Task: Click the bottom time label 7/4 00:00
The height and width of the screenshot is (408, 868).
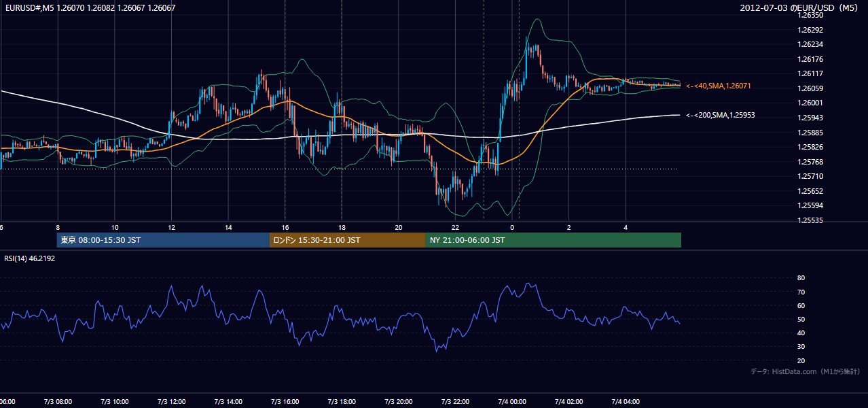Action: [x=512, y=401]
